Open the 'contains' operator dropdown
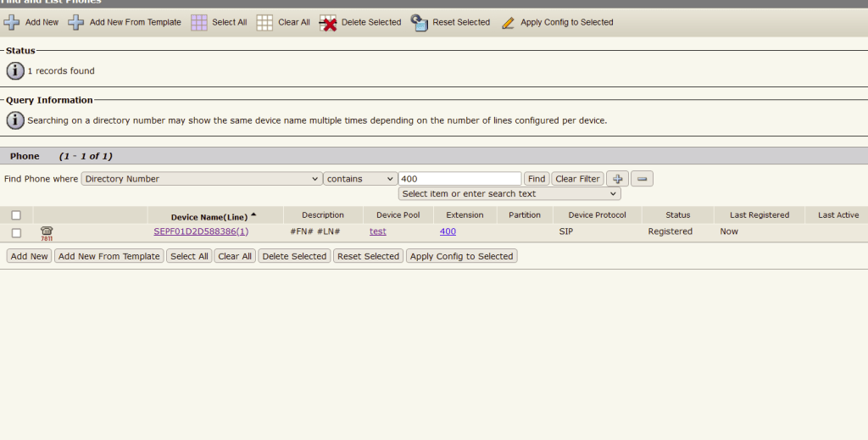 point(360,179)
